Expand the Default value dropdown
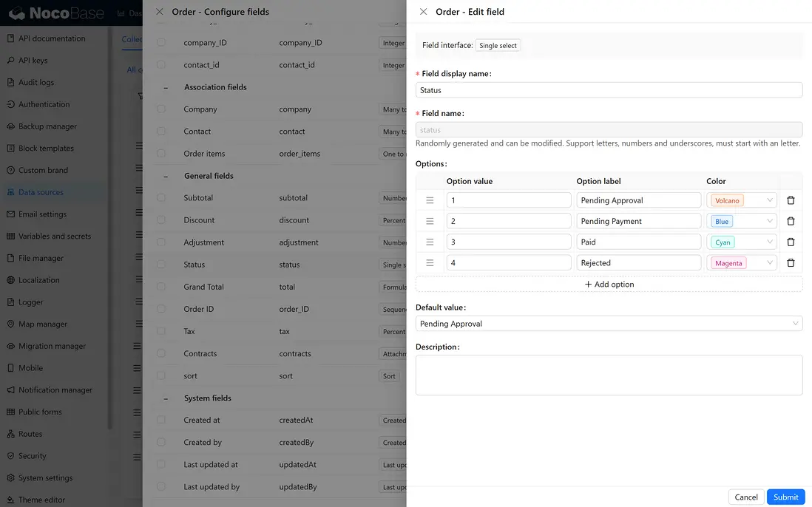 click(x=609, y=324)
